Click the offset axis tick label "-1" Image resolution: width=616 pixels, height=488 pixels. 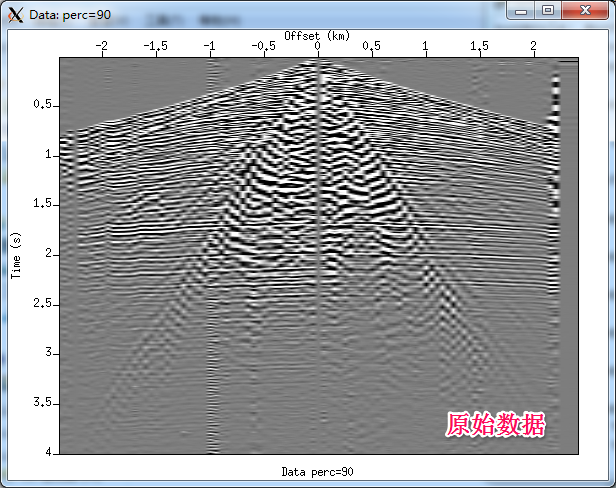click(209, 46)
